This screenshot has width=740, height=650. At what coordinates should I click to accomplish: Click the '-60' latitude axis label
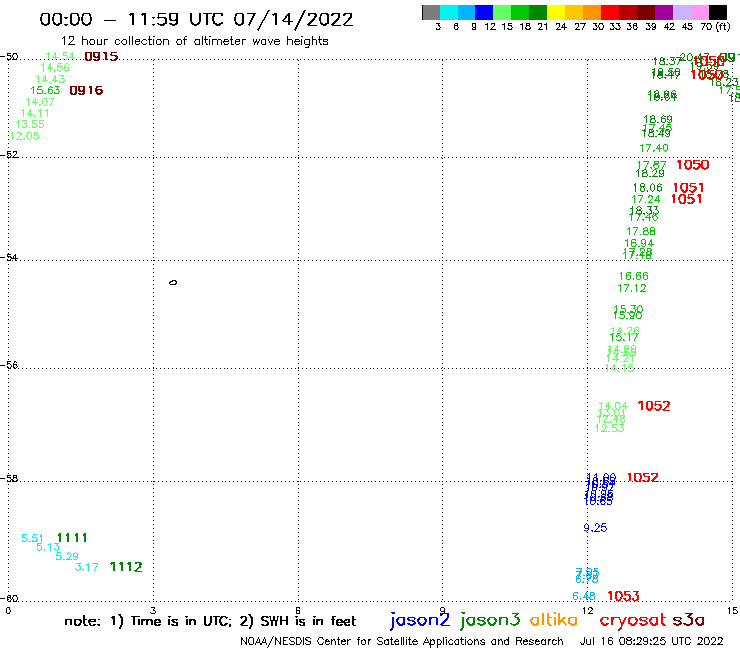tap(9, 599)
